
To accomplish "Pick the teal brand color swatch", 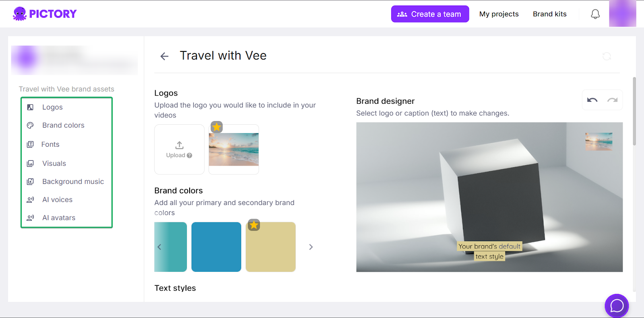I will click(171, 247).
